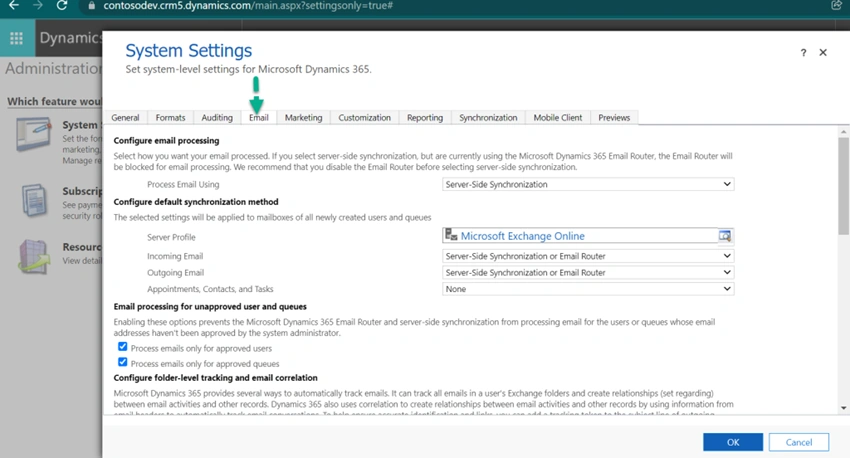
Task: Reload the page with the refresh icon
Action: point(62,5)
